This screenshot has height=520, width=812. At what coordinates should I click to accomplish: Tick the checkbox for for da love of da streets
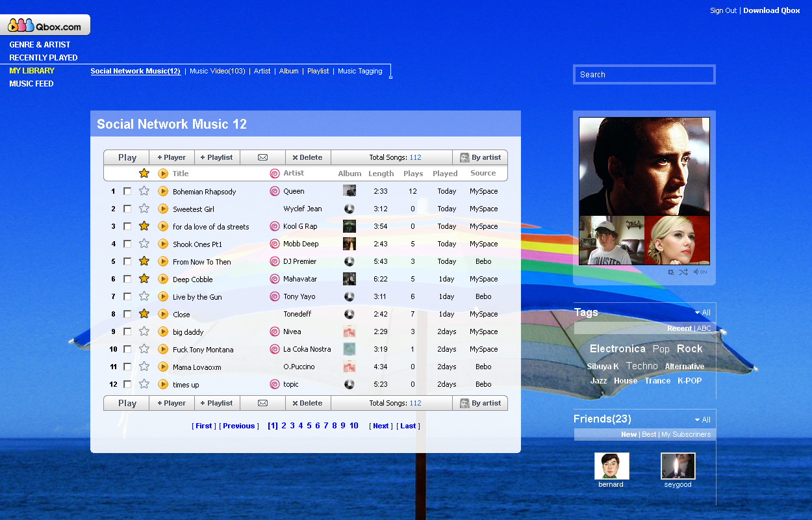coord(127,226)
